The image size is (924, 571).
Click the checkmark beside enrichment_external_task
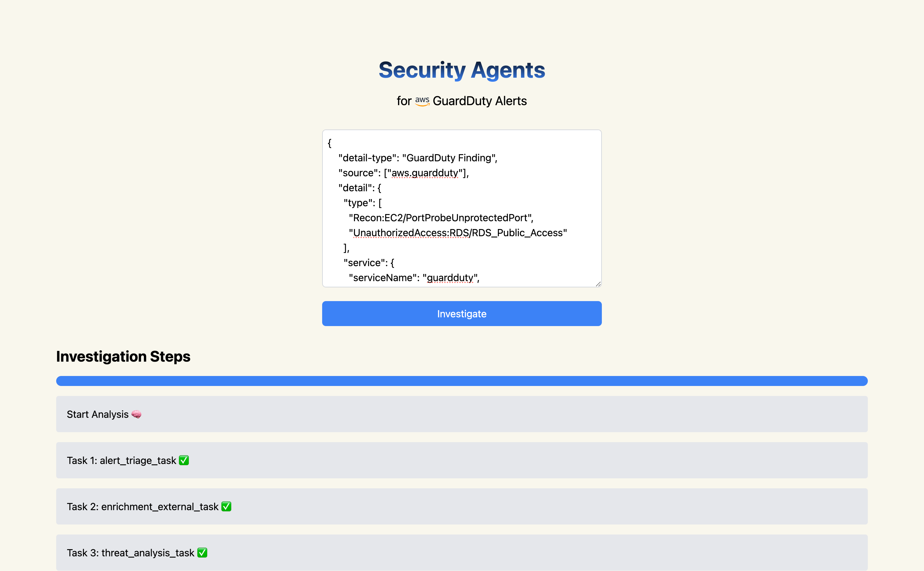(226, 506)
